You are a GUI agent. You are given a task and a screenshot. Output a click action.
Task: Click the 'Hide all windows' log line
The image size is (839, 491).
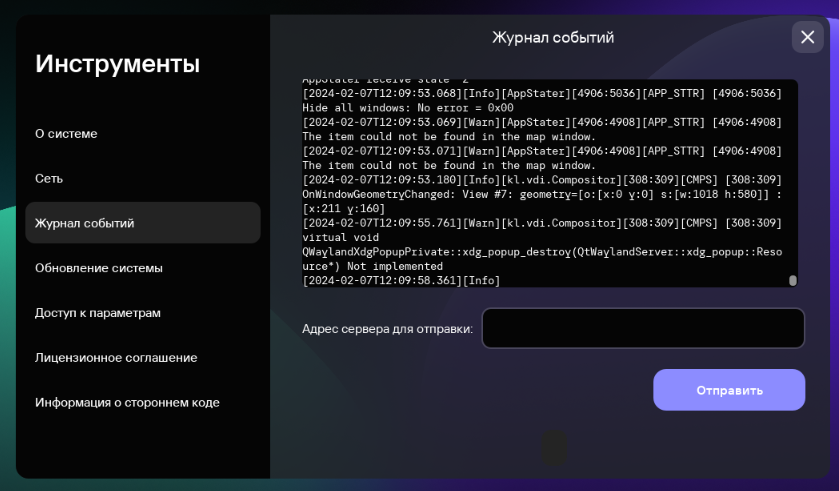tap(408, 108)
